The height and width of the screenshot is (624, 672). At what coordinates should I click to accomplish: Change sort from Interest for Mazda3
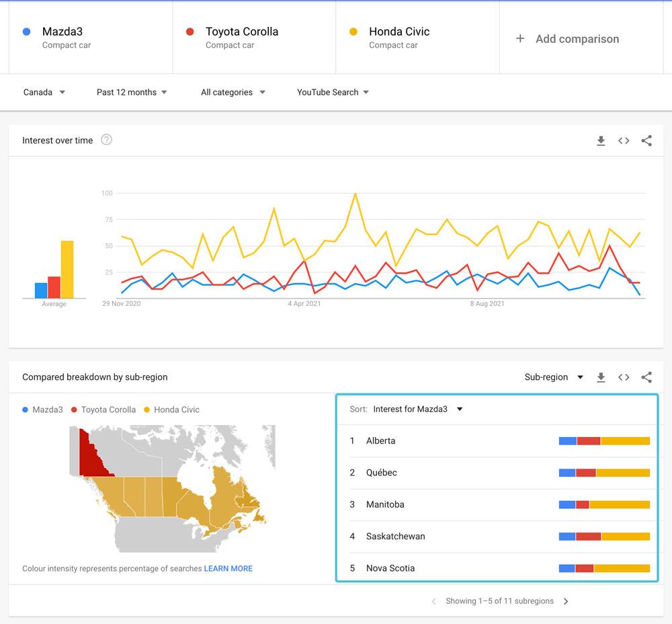point(418,409)
